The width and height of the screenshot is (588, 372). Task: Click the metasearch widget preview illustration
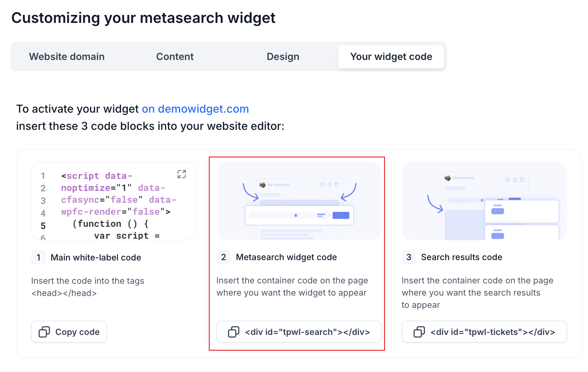point(299,201)
